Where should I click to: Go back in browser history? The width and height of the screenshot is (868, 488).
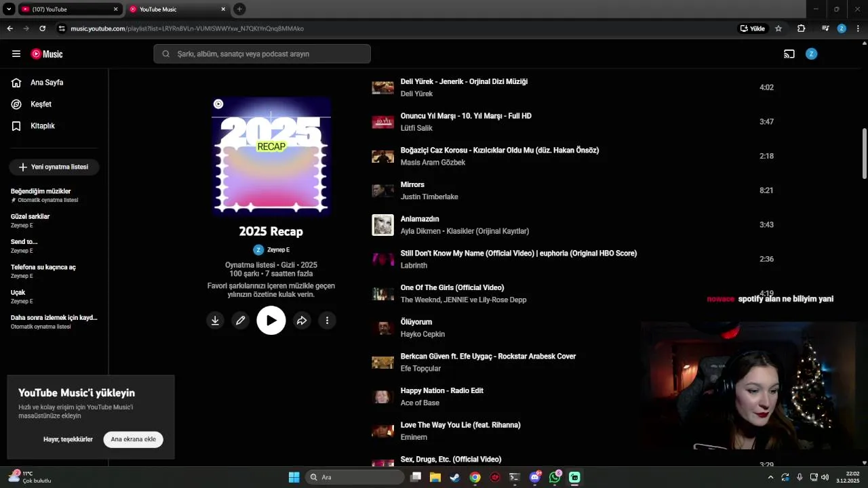coord(9,28)
